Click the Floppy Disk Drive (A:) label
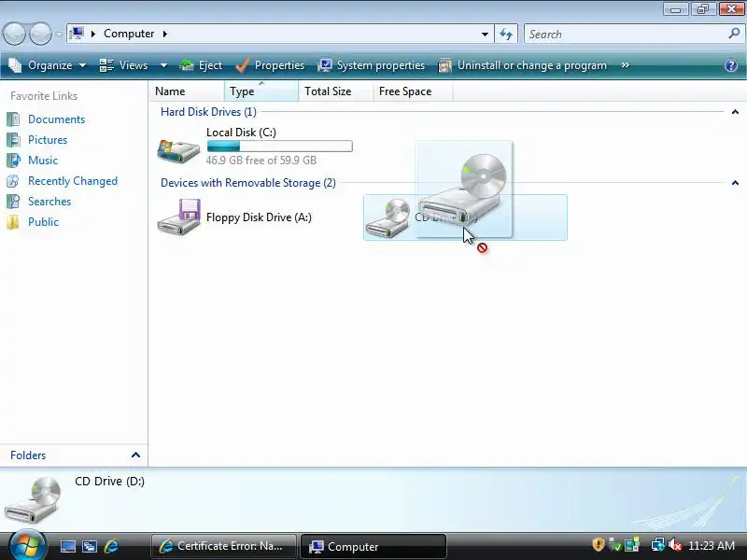 point(259,217)
